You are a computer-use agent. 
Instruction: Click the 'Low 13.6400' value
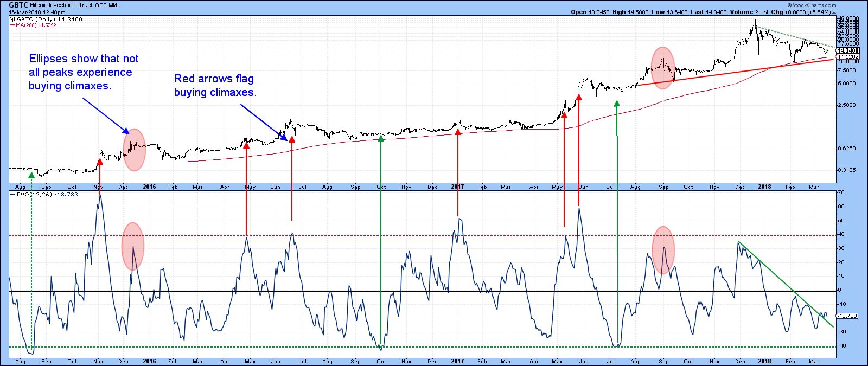pyautogui.click(x=670, y=12)
